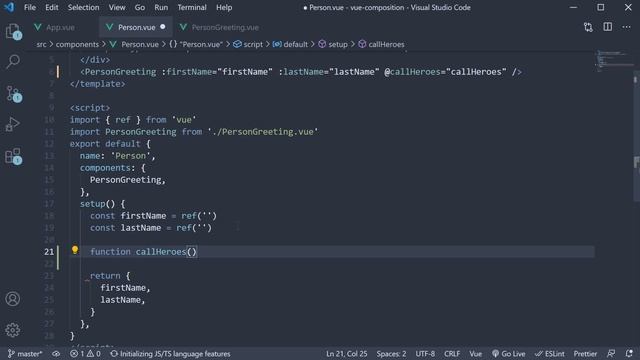Click './PersonGreeting.vue' import path string
Image resolution: width=640 pixels, height=360 pixels.
pos(263,132)
